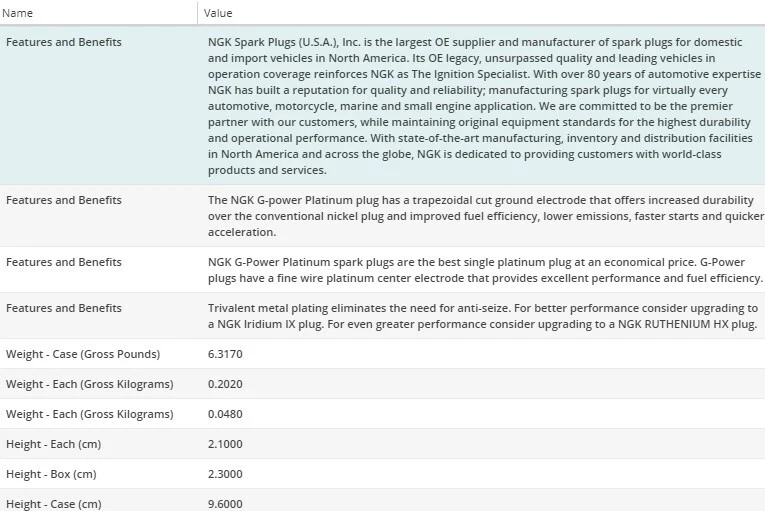Click the 0.0480 gross kilograms value

225,414
